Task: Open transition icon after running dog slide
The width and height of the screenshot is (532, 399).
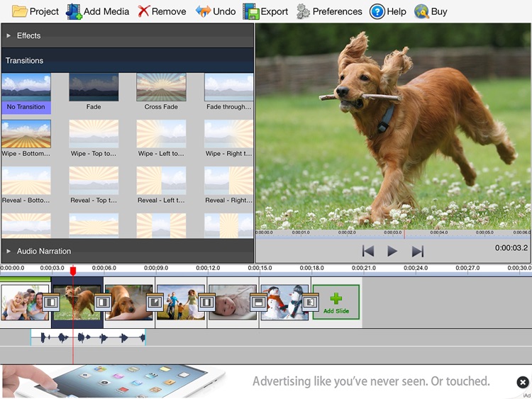Action: click(x=103, y=302)
